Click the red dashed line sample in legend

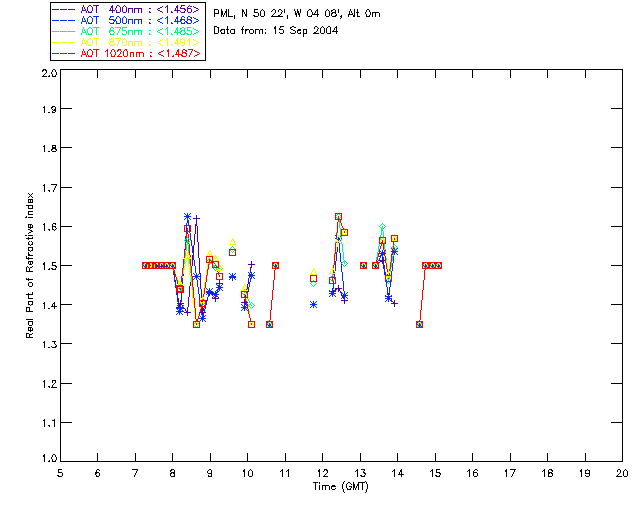coord(64,53)
